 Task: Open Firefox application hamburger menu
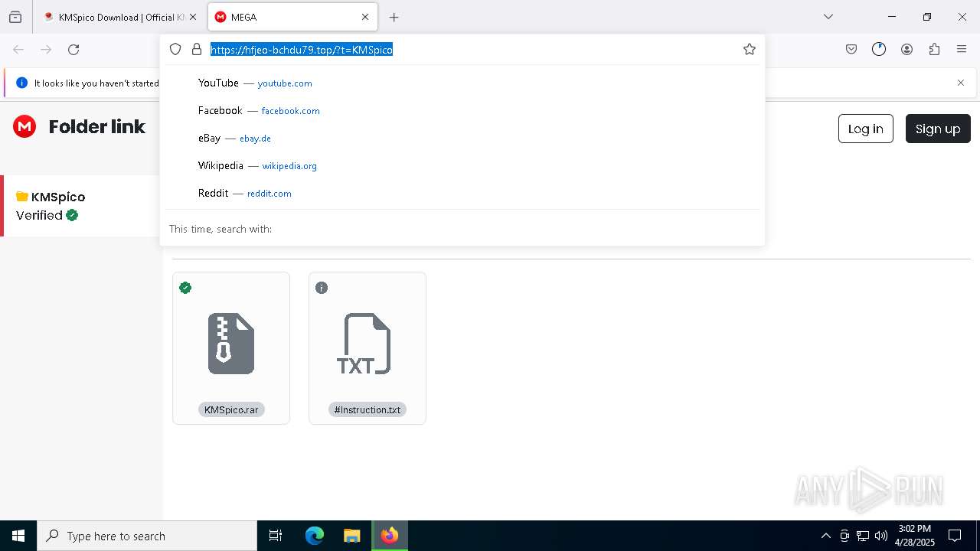coord(962,49)
